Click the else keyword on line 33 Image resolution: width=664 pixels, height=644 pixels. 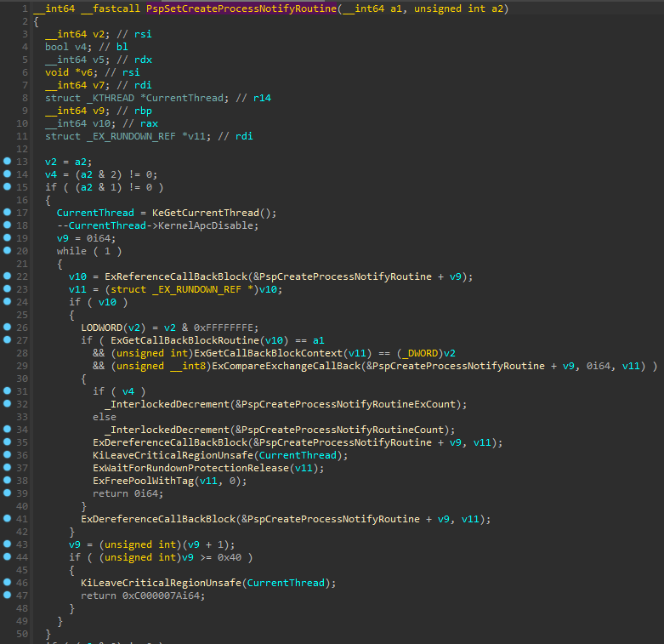pyautogui.click(x=105, y=417)
